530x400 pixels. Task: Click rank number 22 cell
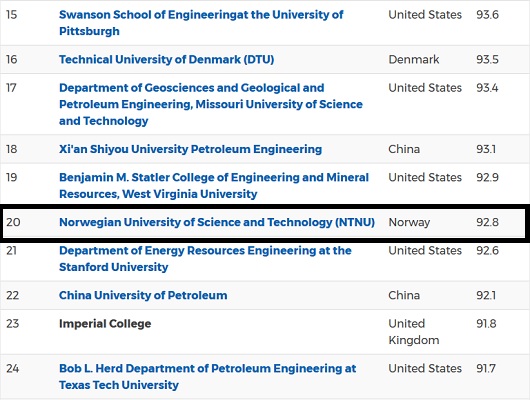pyautogui.click(x=13, y=295)
